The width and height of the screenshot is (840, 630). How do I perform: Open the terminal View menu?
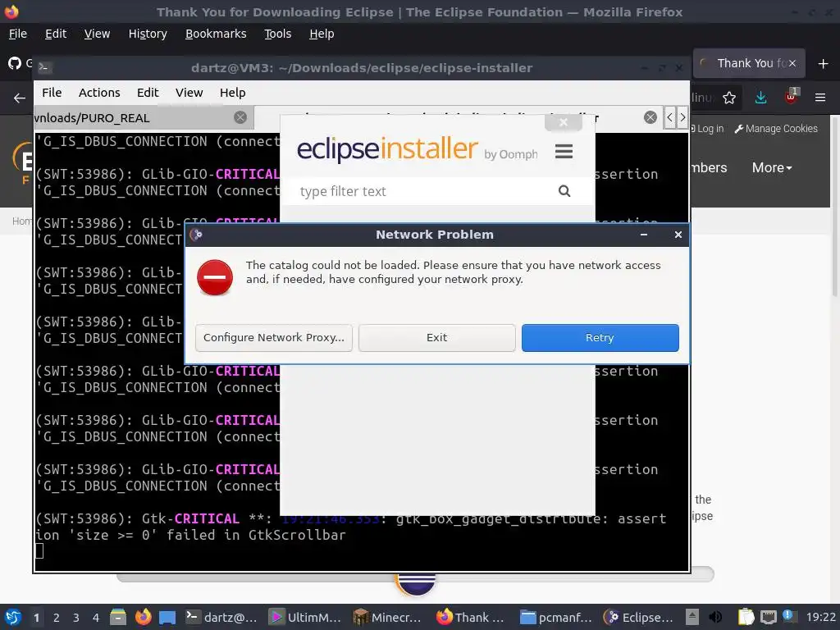click(189, 93)
